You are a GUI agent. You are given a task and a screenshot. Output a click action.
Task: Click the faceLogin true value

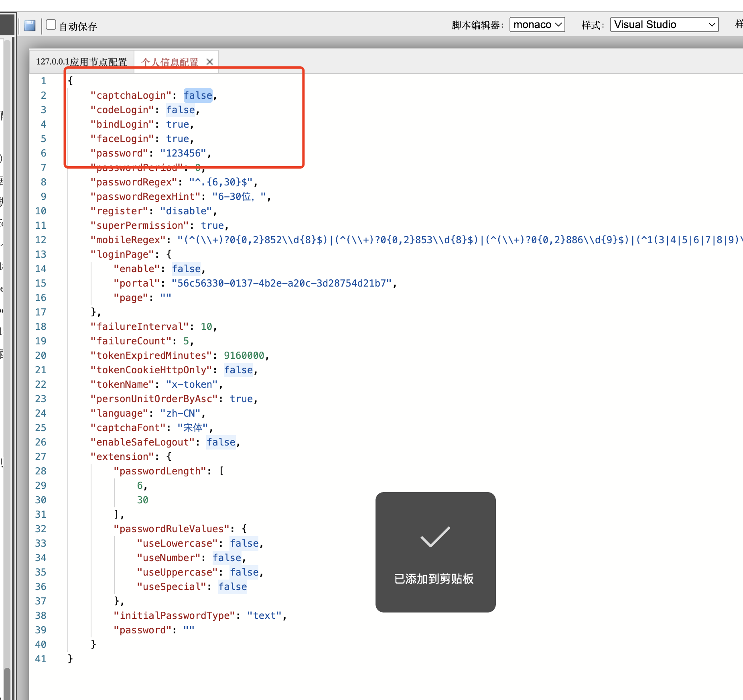pyautogui.click(x=178, y=139)
